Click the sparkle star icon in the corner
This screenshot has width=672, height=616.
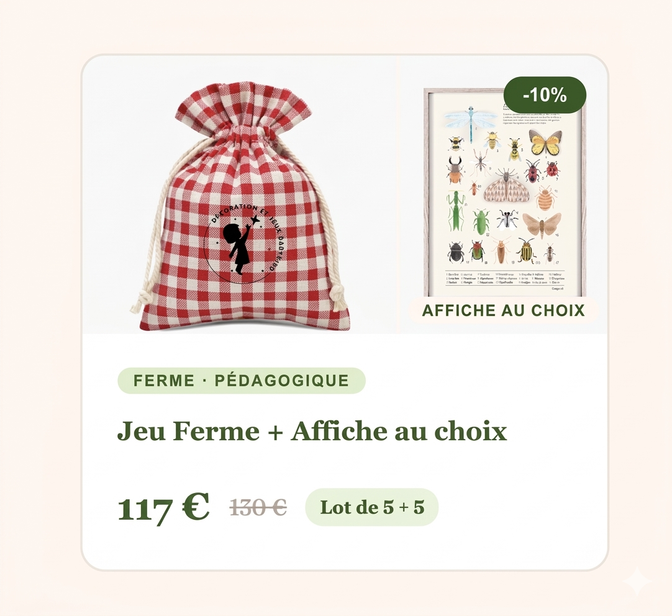pos(637,582)
